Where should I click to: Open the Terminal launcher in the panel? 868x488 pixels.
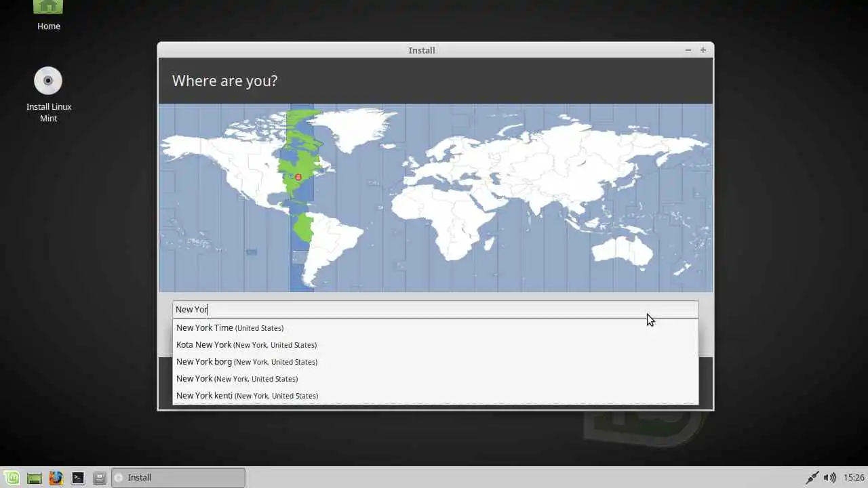point(78,478)
